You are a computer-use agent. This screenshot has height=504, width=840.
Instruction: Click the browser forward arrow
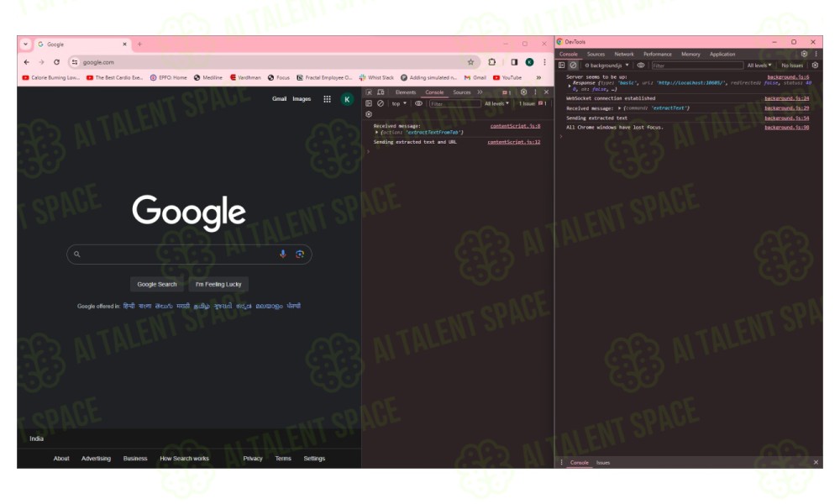tap(41, 62)
